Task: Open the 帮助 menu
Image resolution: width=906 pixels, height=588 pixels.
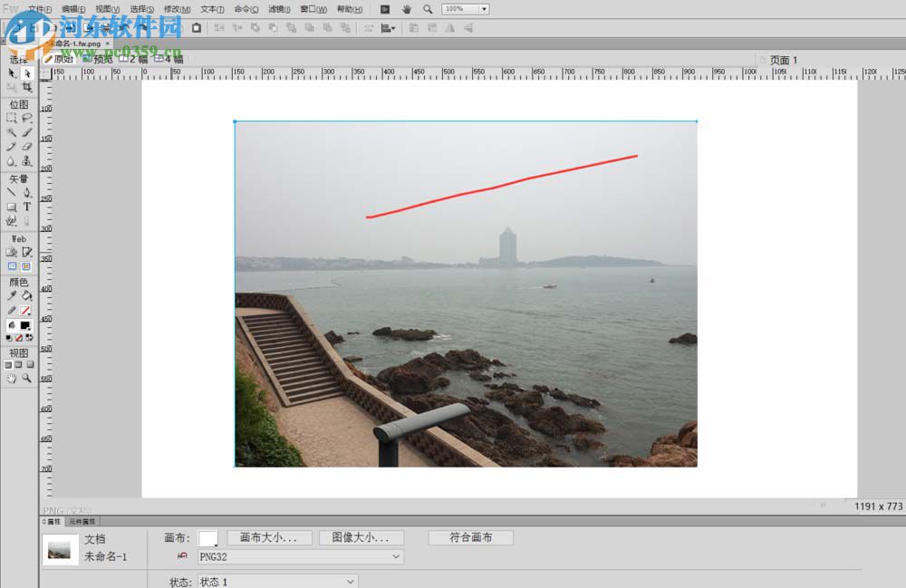Action: point(350,9)
